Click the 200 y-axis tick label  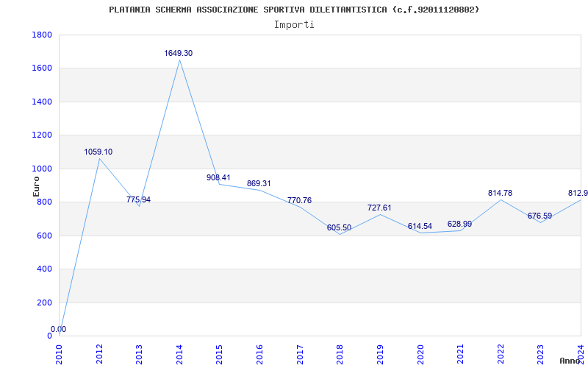point(45,302)
